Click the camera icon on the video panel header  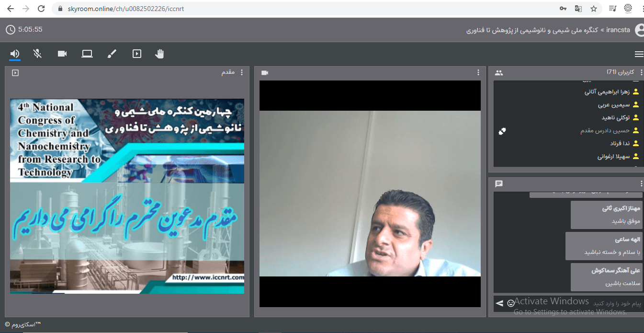coord(264,72)
